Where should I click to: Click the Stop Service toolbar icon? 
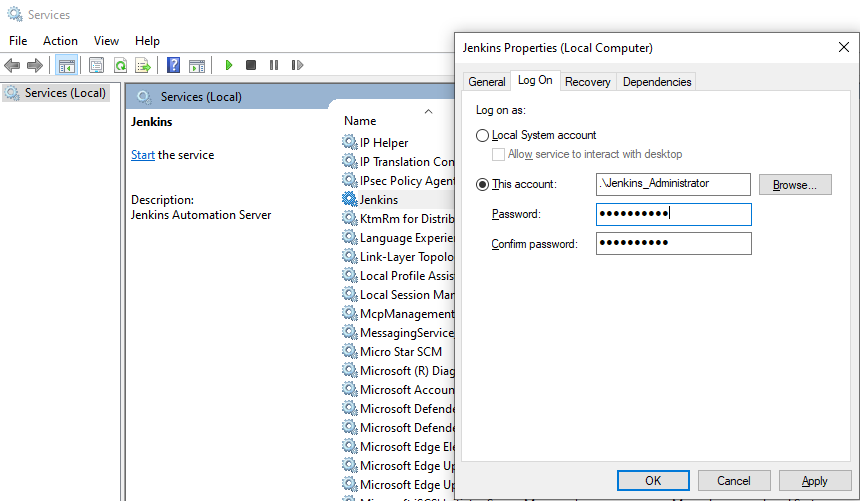251,65
